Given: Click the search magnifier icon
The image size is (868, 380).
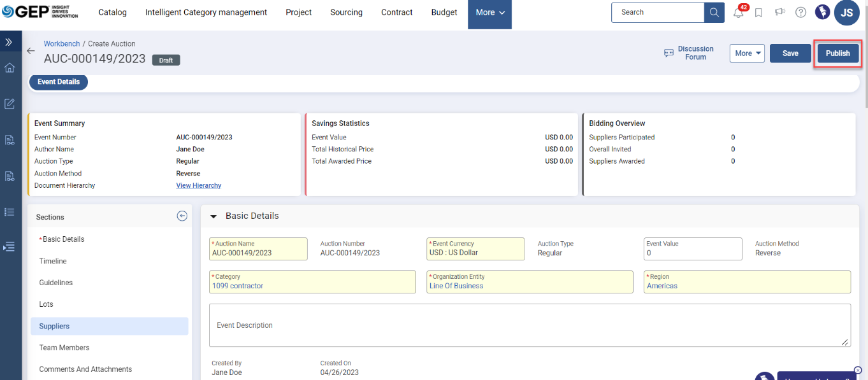Looking at the screenshot, I should (x=714, y=12).
